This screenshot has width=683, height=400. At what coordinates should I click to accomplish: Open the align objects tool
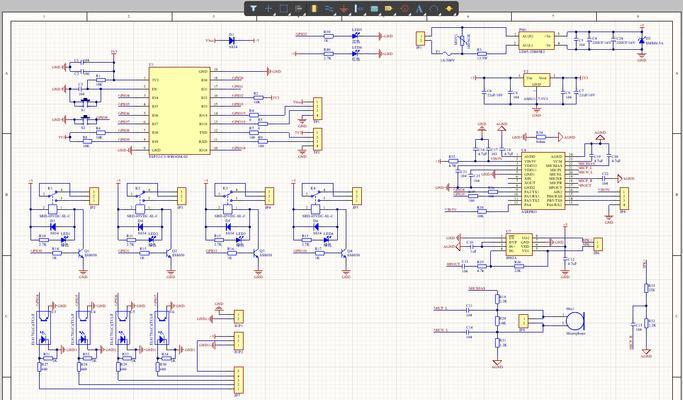[298, 8]
